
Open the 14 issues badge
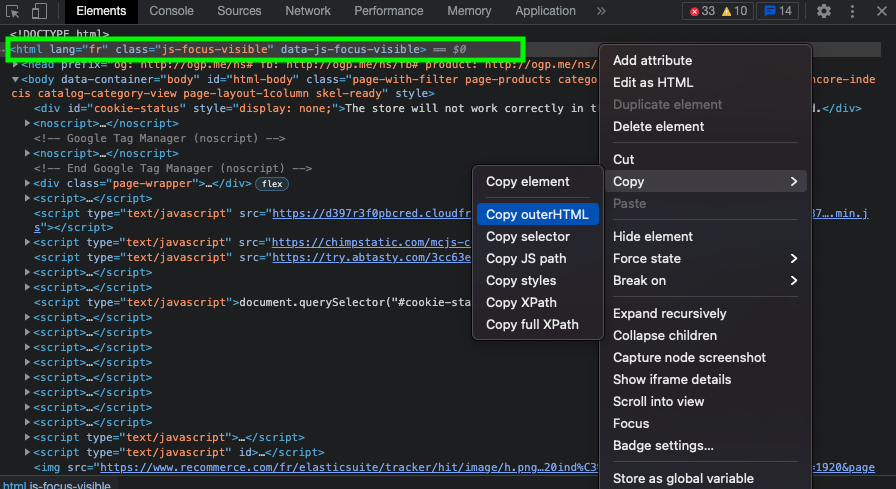[778, 11]
